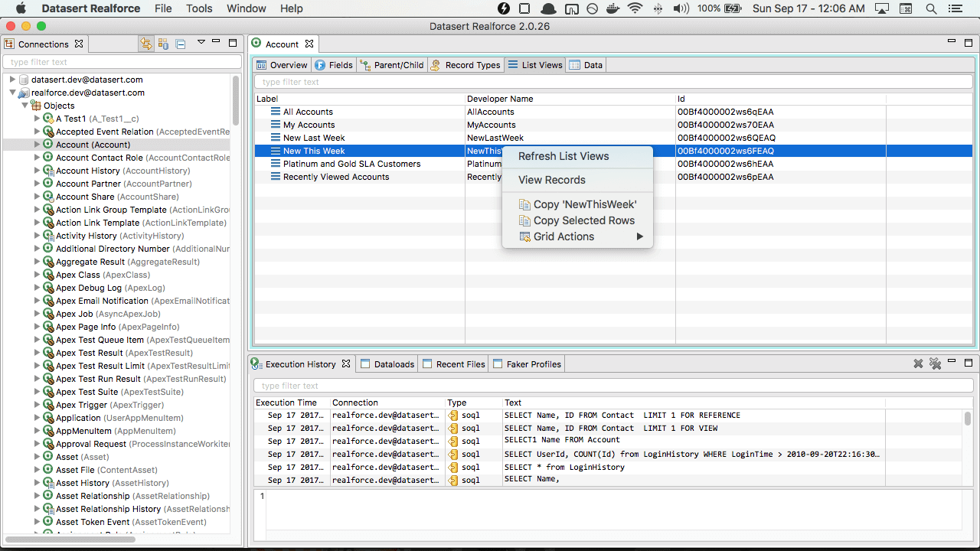Image resolution: width=980 pixels, height=551 pixels.
Task: Switch to the Fields tab
Action: [x=334, y=65]
